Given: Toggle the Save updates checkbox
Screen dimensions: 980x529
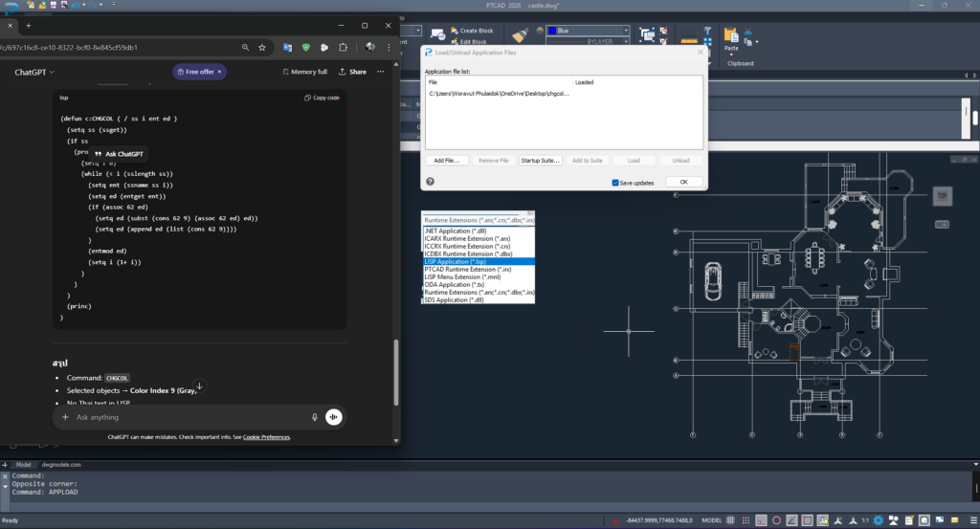Looking at the screenshot, I should (615, 183).
